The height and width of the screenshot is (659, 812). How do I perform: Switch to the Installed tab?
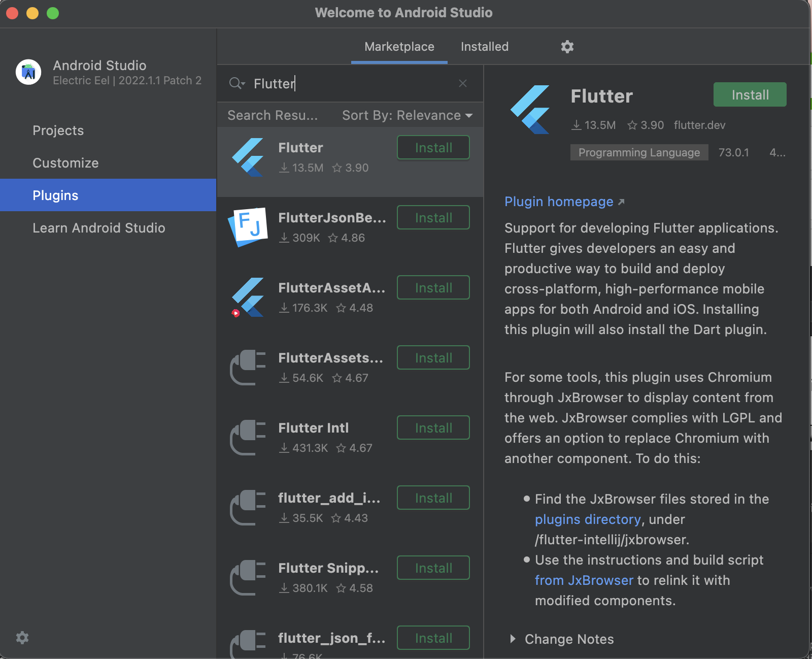[x=485, y=47]
